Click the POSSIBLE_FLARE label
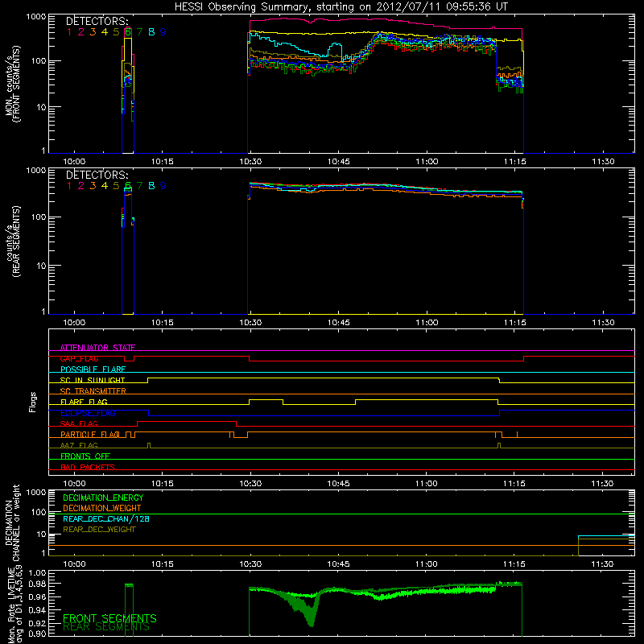This screenshot has height=644, width=644. click(x=93, y=369)
